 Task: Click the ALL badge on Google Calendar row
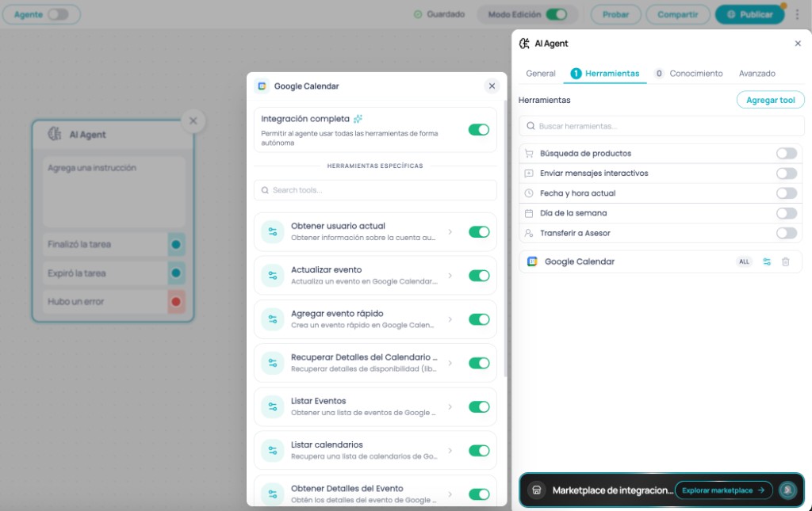744,261
